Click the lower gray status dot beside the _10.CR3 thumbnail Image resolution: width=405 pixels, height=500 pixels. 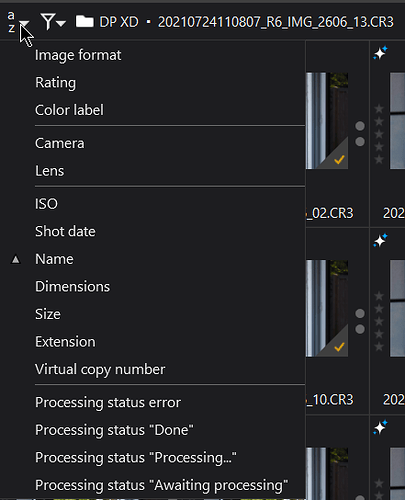click(360, 329)
